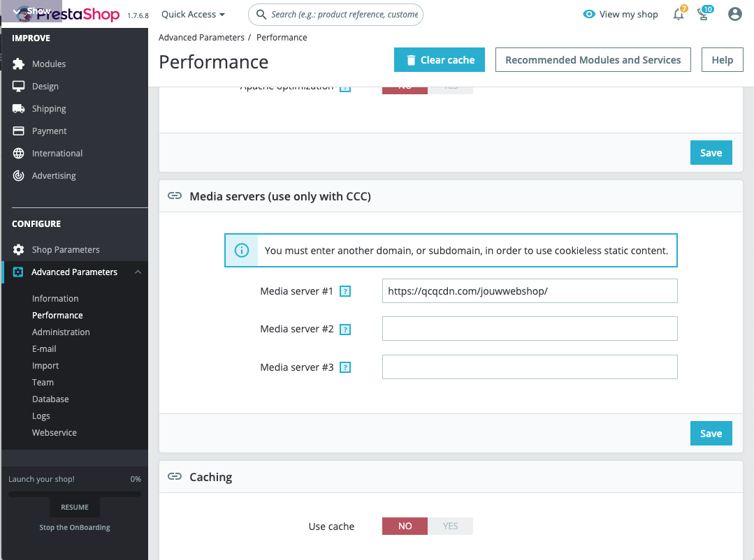The height and width of the screenshot is (560, 754).
Task: Click help icon beside Media server #1
Action: (345, 291)
